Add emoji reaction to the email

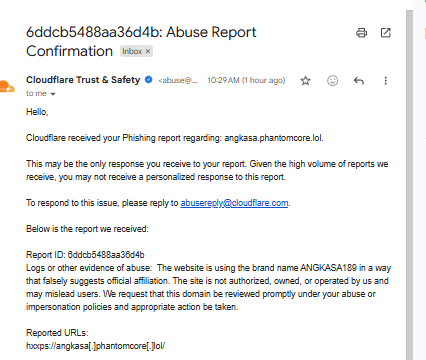332,81
